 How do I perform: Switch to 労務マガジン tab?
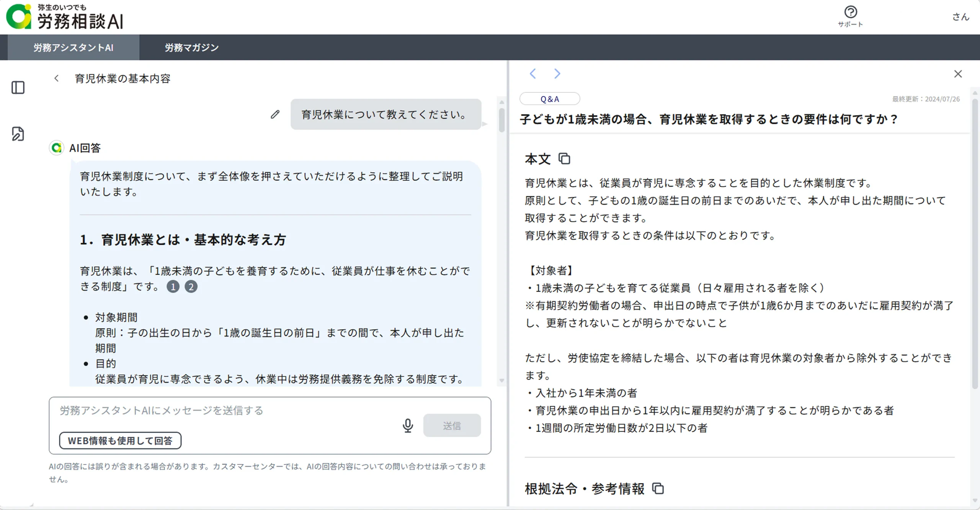[x=191, y=47]
